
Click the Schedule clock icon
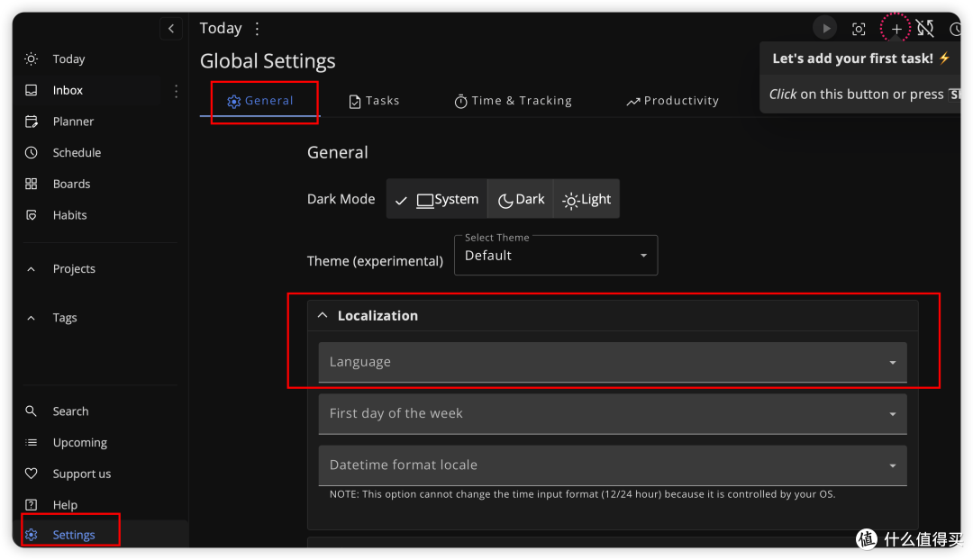31,152
